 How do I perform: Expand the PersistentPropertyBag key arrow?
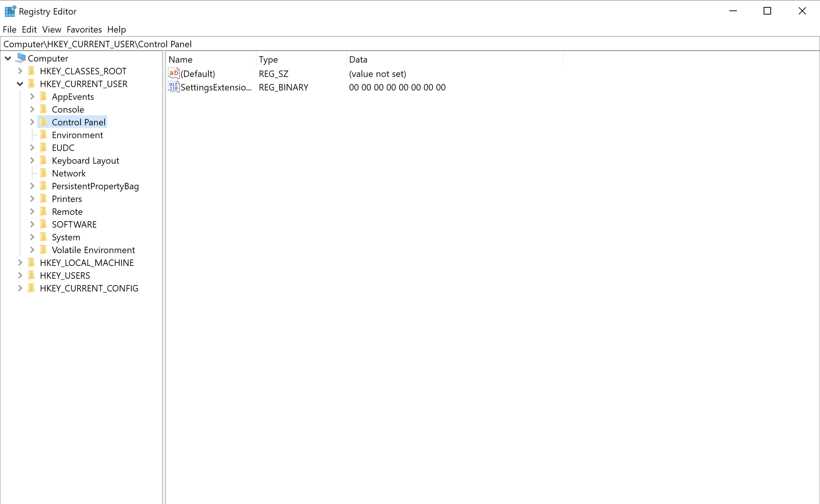[32, 186]
